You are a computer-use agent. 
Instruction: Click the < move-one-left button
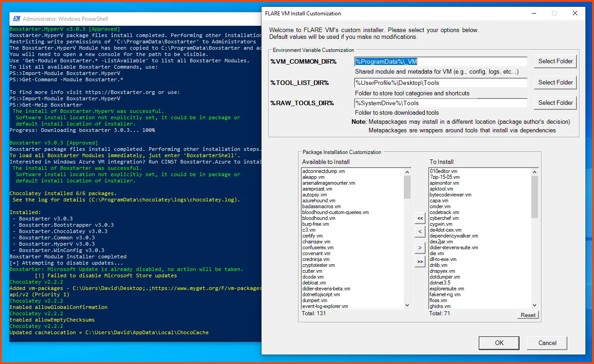coord(420,232)
